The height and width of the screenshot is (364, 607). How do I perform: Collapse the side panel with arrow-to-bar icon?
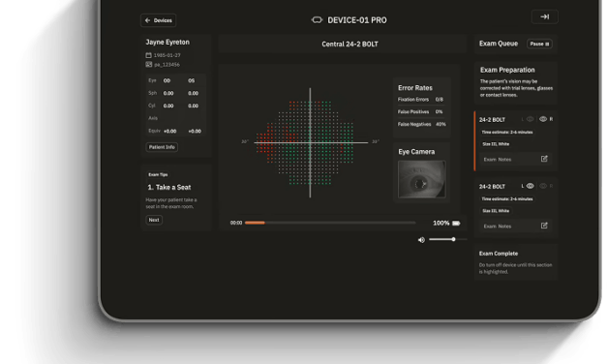pos(545,16)
